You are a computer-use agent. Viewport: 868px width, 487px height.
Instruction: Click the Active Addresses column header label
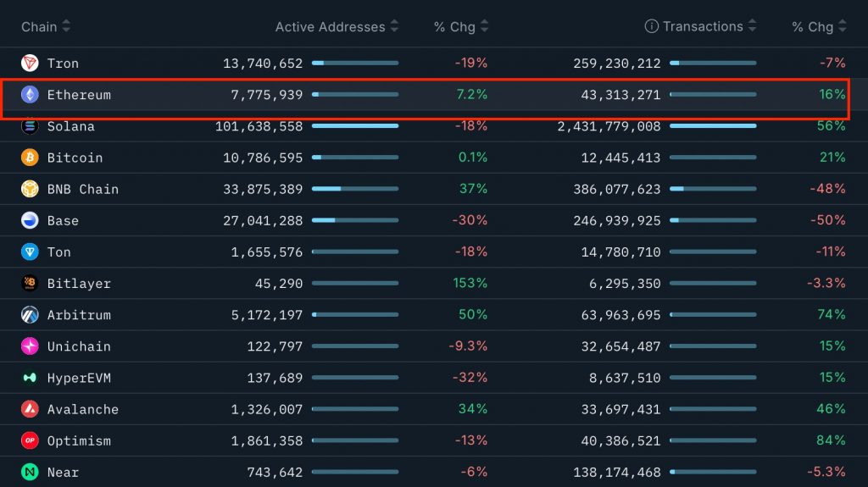coord(330,26)
